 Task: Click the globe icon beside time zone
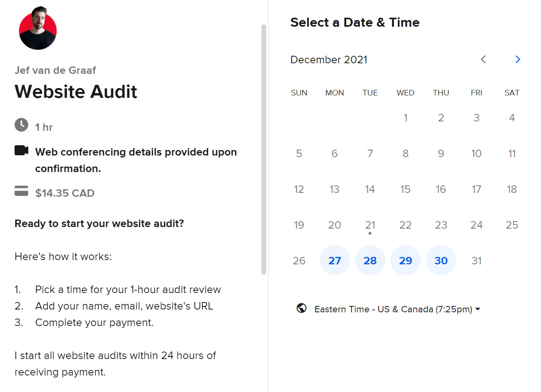pos(302,308)
